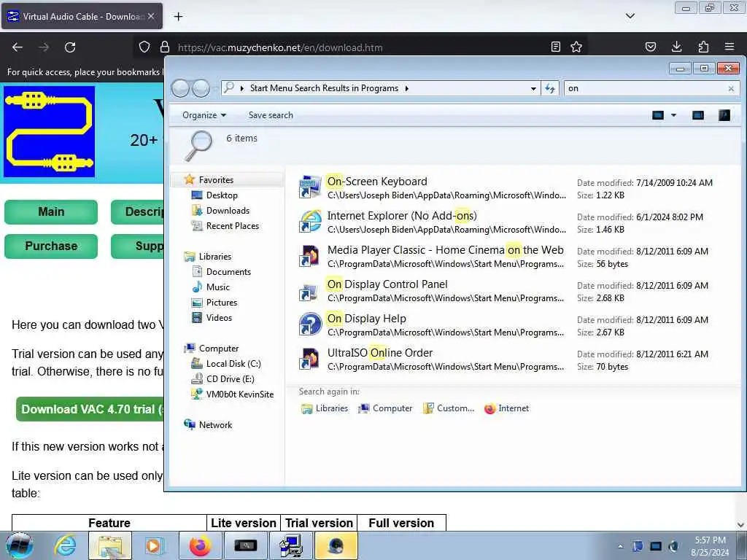
Task: Search again in Libraries
Action: tap(325, 408)
